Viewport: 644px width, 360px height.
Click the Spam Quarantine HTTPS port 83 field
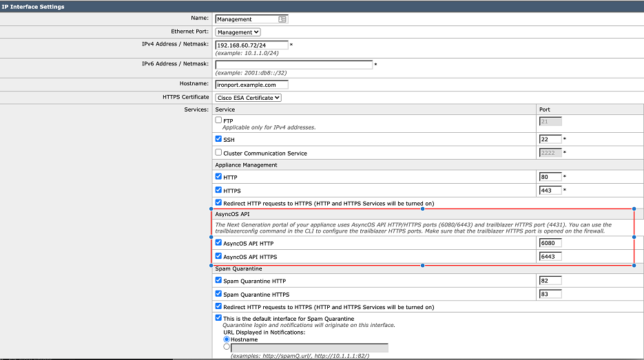pyautogui.click(x=550, y=295)
